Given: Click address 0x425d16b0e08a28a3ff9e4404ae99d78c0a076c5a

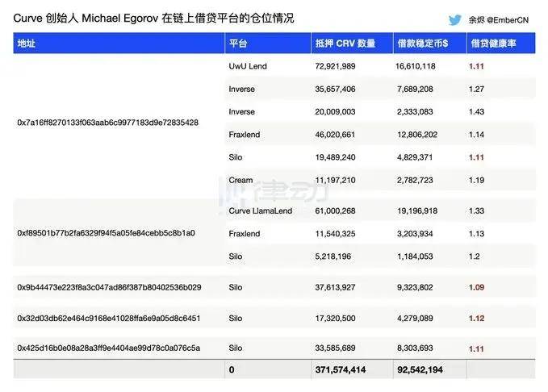Looking at the screenshot, I should pyautogui.click(x=109, y=348).
